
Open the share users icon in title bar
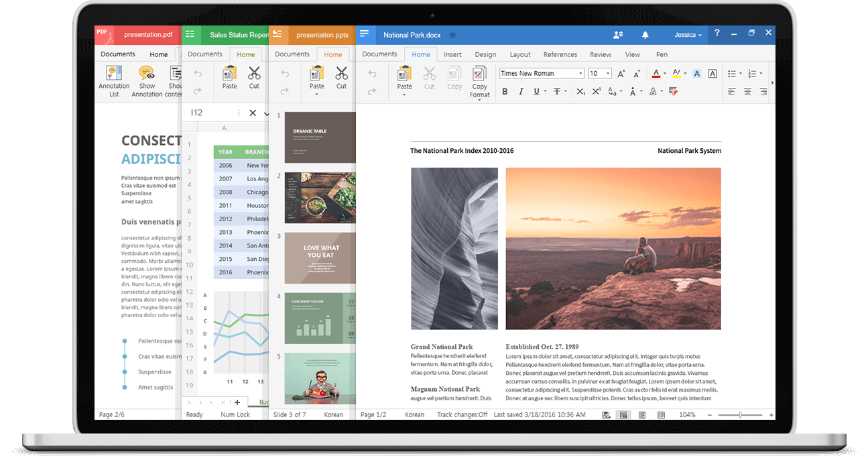[x=618, y=34]
